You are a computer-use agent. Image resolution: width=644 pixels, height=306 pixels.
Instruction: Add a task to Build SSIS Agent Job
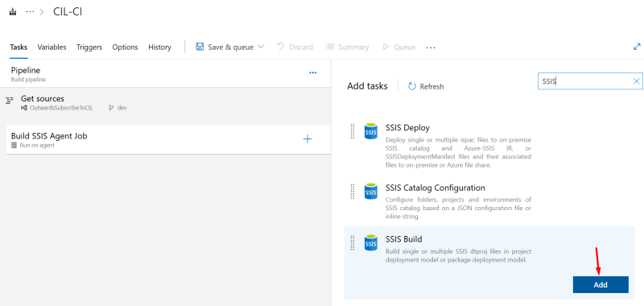coord(308,139)
